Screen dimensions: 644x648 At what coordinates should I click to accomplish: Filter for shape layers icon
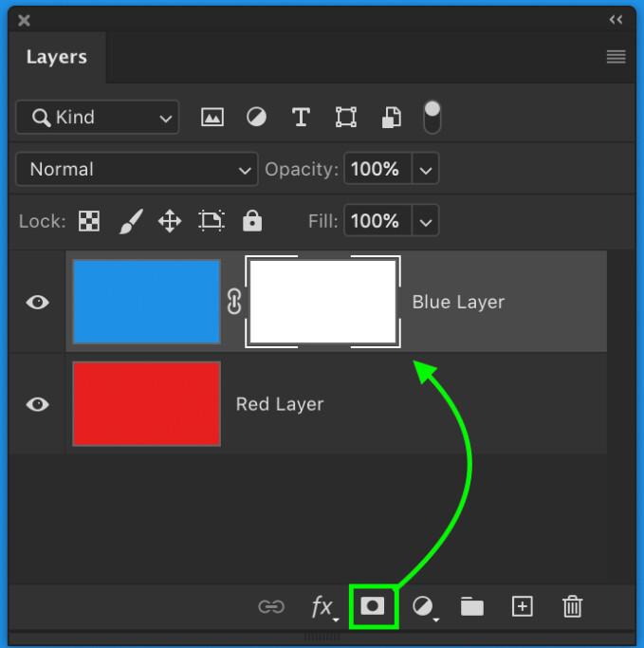pyautogui.click(x=346, y=118)
